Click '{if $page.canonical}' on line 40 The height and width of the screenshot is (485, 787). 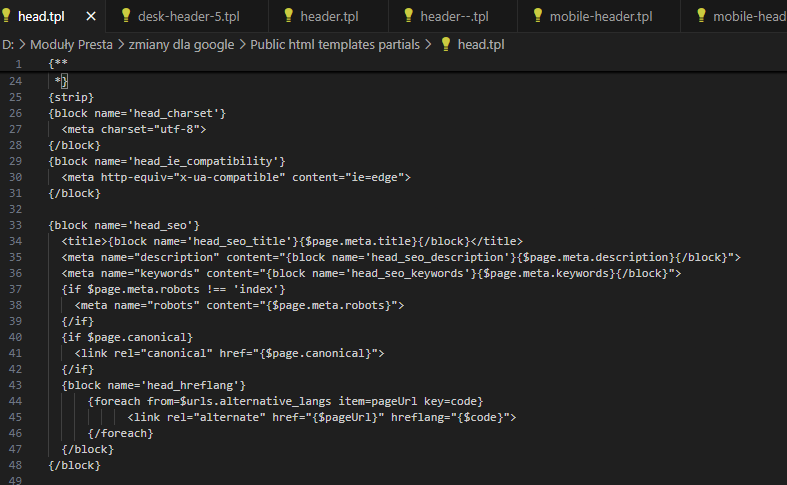tap(127, 337)
